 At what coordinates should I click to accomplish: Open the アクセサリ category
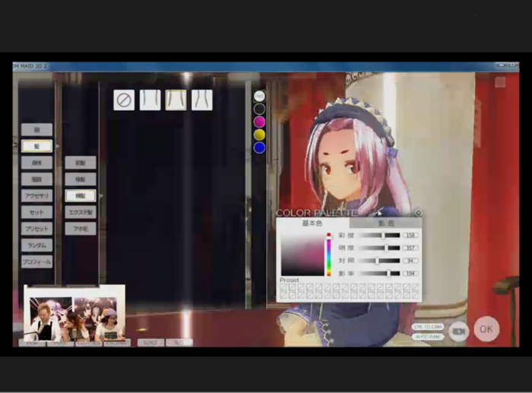point(36,196)
